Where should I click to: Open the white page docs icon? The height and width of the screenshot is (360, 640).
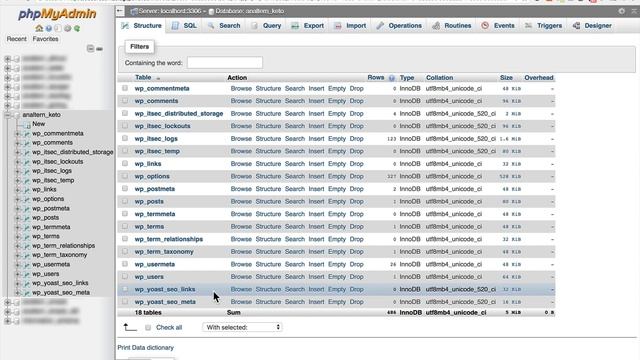pyautogui.click(x=58, y=29)
